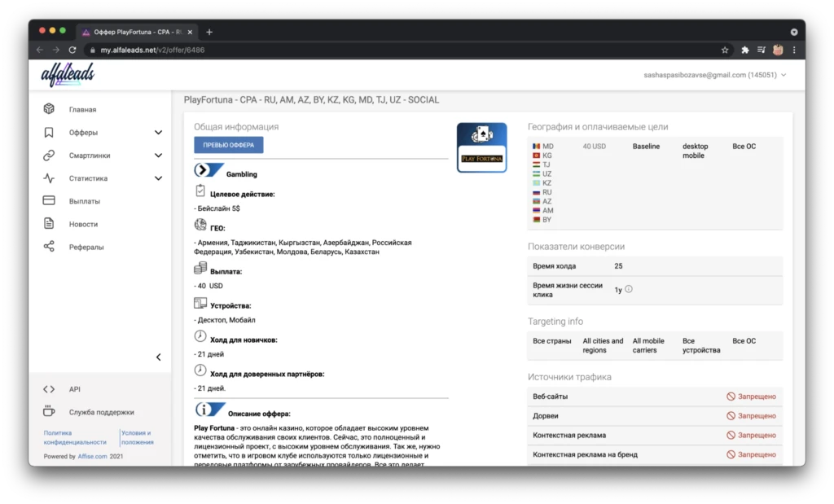Open Главная from the sidebar
The image size is (834, 504).
pyautogui.click(x=82, y=110)
